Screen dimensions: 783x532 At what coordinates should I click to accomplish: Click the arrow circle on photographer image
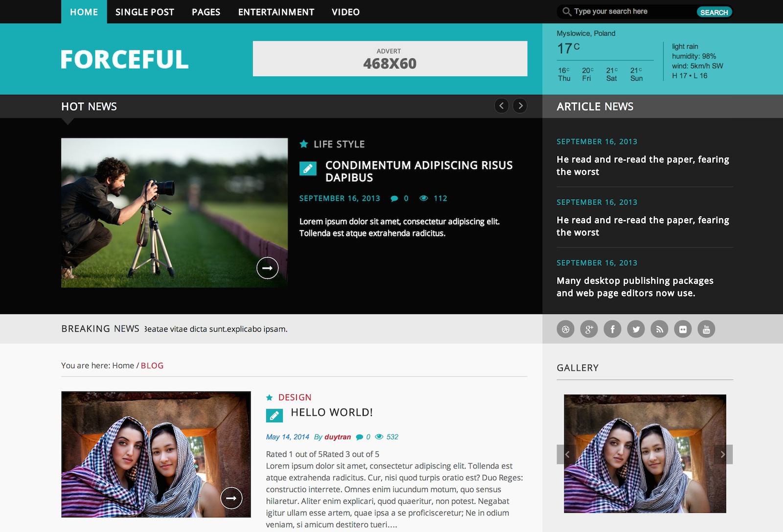[x=267, y=268]
